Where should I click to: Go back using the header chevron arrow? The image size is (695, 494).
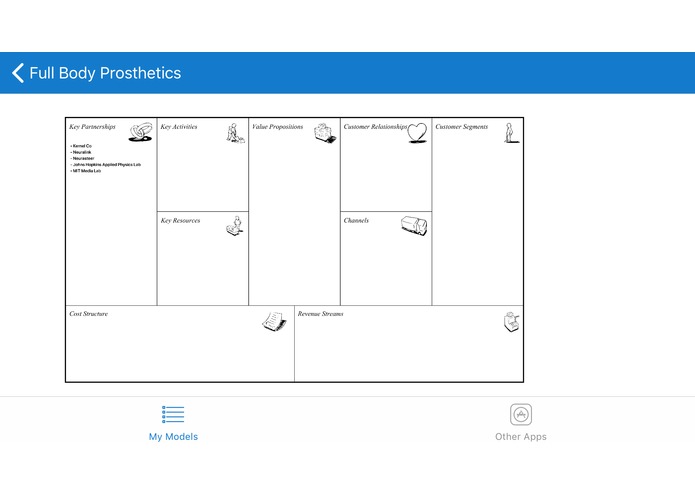click(x=18, y=73)
